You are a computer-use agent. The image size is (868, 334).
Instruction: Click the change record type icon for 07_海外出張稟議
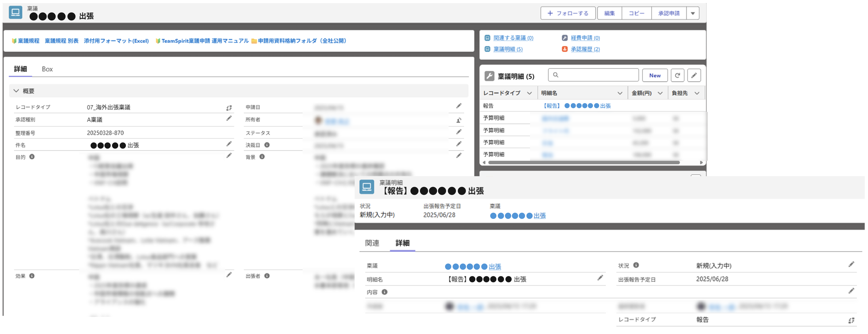pyautogui.click(x=229, y=108)
